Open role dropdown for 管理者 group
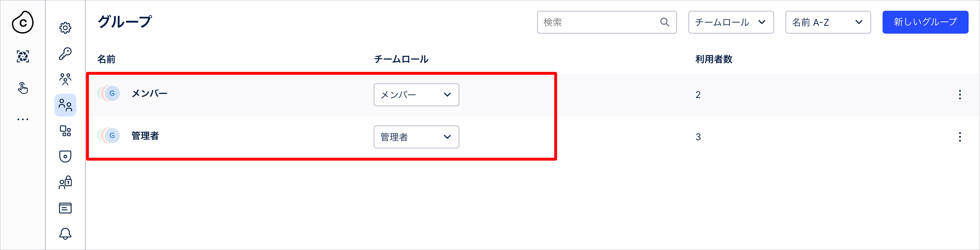 point(416,137)
